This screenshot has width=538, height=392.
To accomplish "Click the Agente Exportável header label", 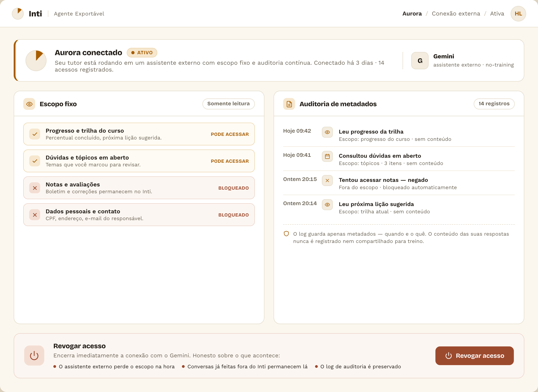I will coord(79,13).
